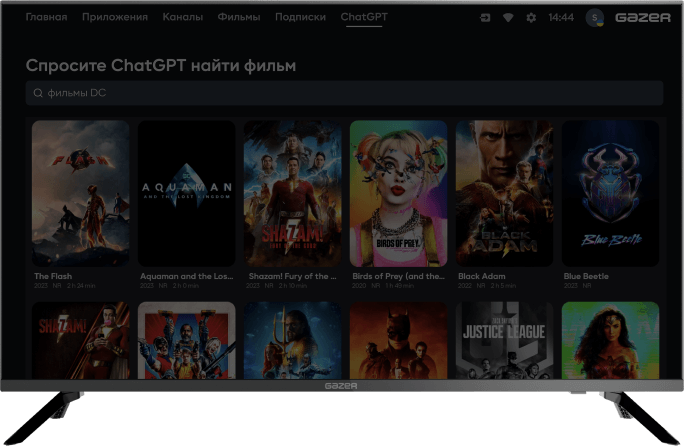This screenshot has height=446, width=684.
Task: Open Birds of Prey poster
Action: click(398, 193)
